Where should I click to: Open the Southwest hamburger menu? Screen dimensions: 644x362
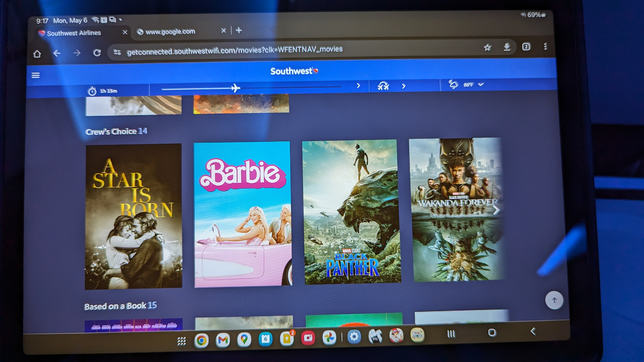pos(35,75)
